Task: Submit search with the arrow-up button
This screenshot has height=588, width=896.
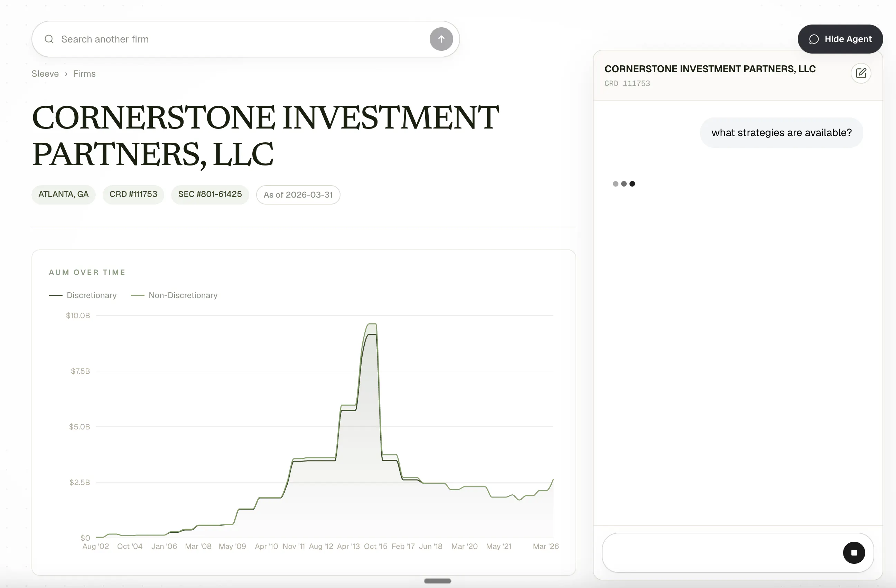Action: (441, 39)
